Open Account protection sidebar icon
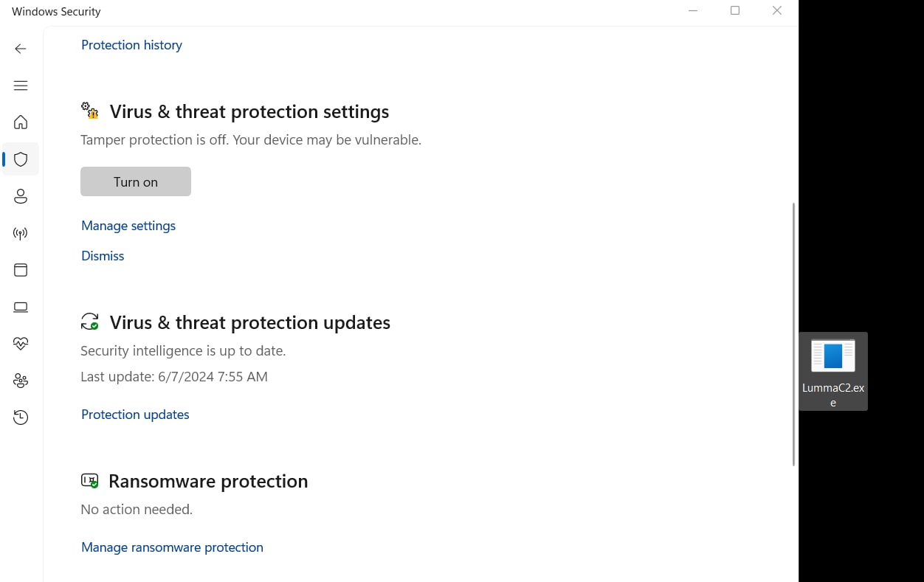Image resolution: width=924 pixels, height=582 pixels. tap(21, 196)
